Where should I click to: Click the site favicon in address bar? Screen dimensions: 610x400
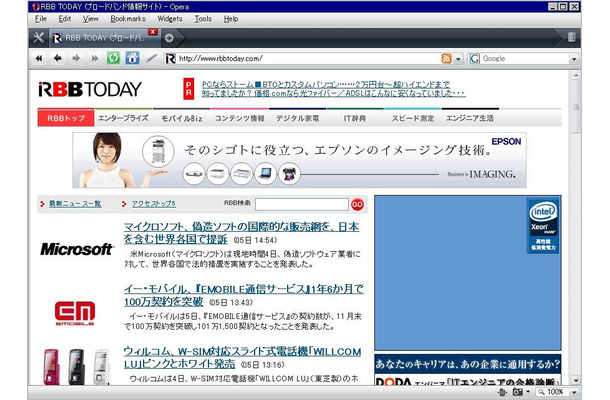(x=170, y=58)
